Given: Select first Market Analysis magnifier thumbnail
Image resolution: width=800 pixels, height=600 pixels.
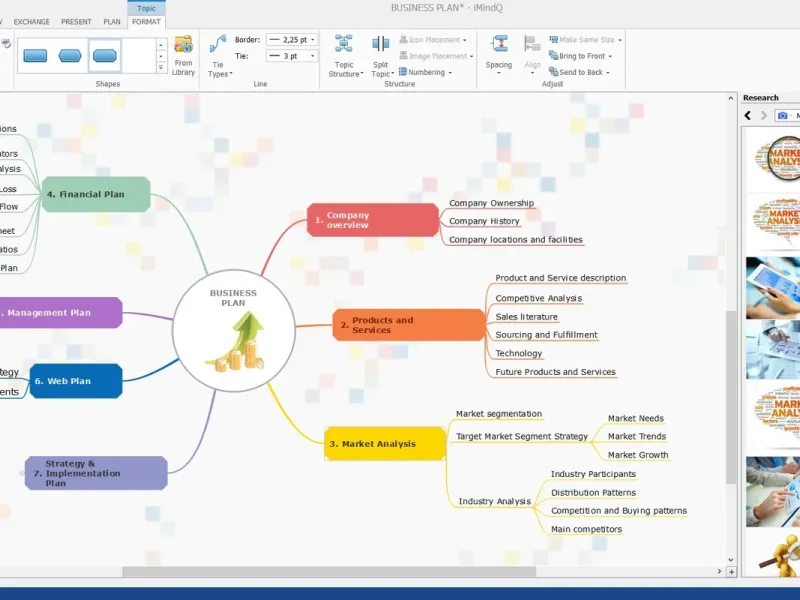Looking at the screenshot, I should [x=776, y=159].
